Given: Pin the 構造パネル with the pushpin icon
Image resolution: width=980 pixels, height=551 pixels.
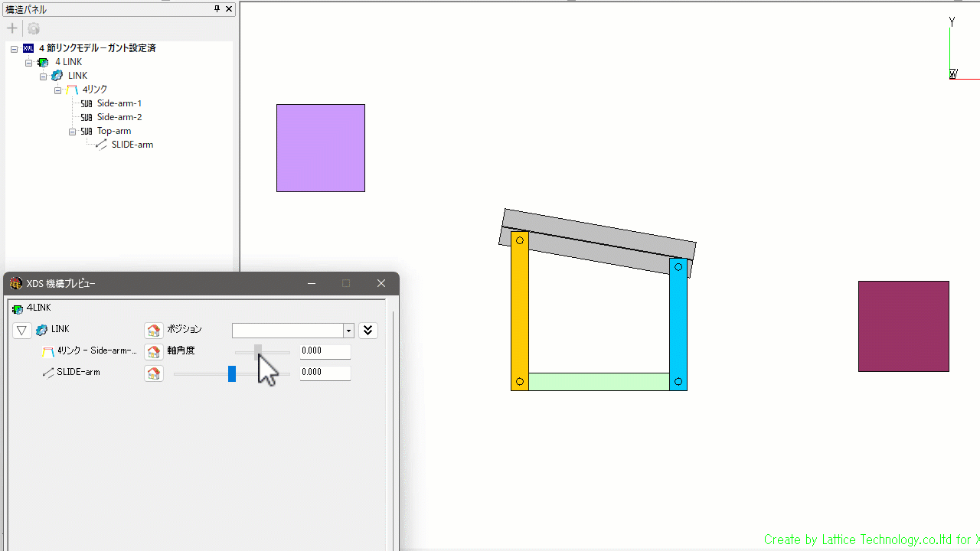Looking at the screenshot, I should pyautogui.click(x=217, y=9).
